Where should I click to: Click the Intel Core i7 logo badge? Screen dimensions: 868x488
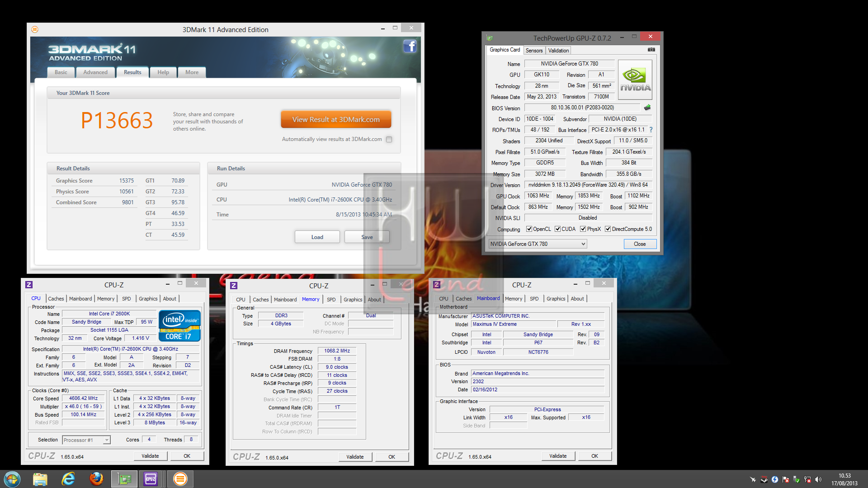(x=179, y=325)
